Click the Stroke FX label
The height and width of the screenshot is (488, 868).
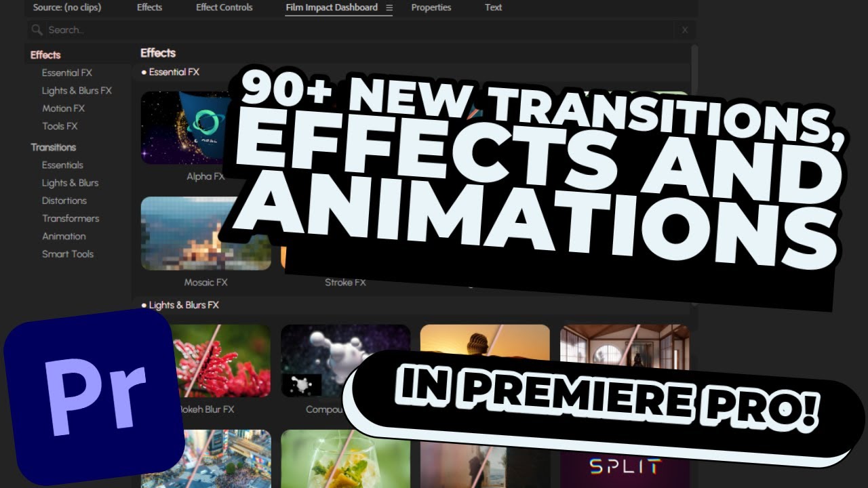345,282
